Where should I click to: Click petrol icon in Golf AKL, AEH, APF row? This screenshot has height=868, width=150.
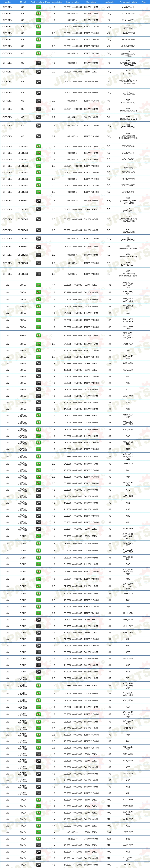click(39, 544)
